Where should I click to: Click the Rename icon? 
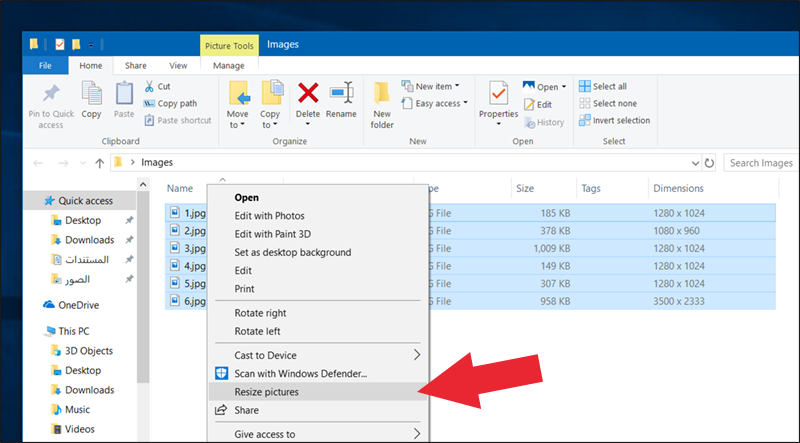[341, 93]
